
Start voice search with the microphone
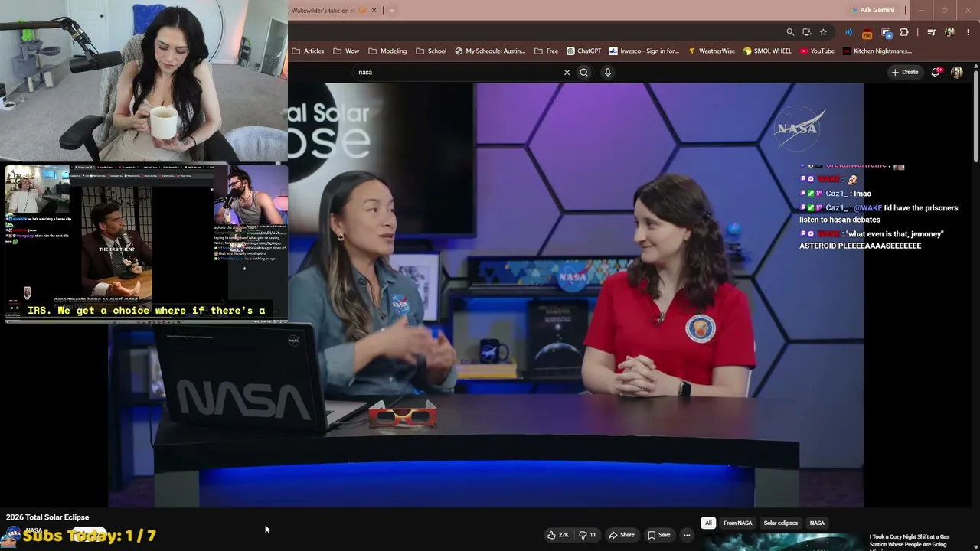click(x=608, y=72)
